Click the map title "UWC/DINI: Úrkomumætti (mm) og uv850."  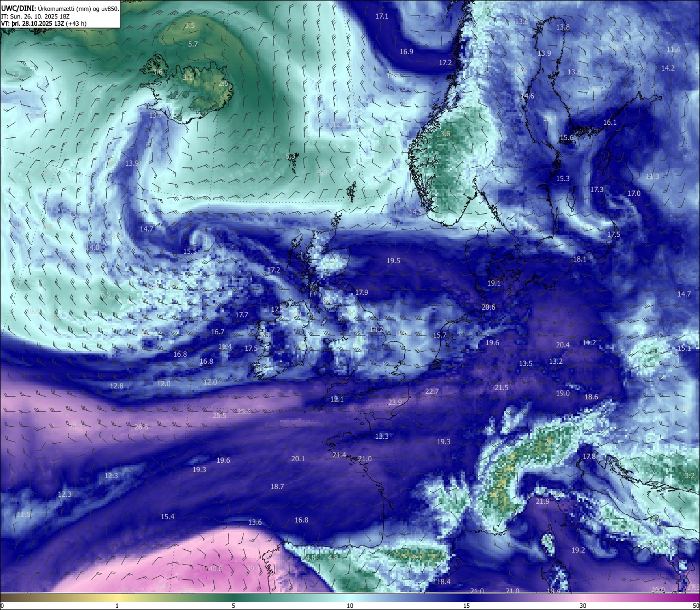[60, 8]
